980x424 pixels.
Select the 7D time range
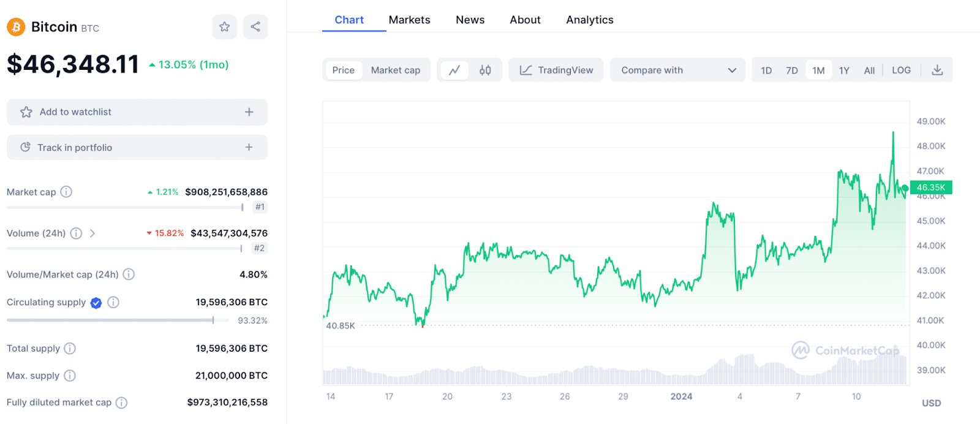click(x=792, y=70)
